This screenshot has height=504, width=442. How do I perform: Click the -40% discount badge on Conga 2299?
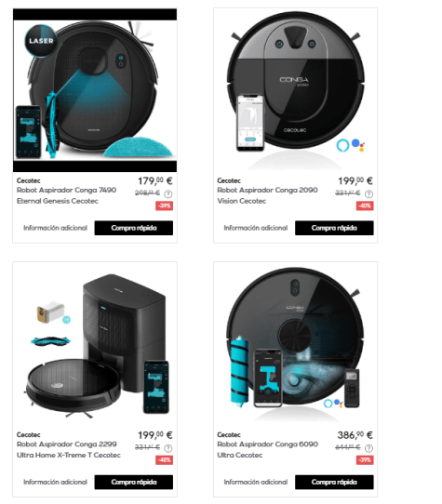pyautogui.click(x=165, y=460)
